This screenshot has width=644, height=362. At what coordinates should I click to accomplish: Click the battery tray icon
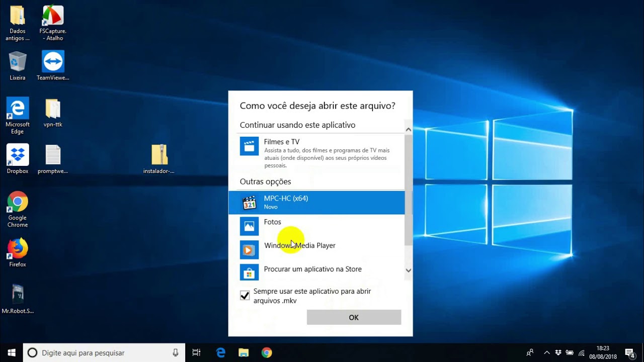[x=570, y=352]
